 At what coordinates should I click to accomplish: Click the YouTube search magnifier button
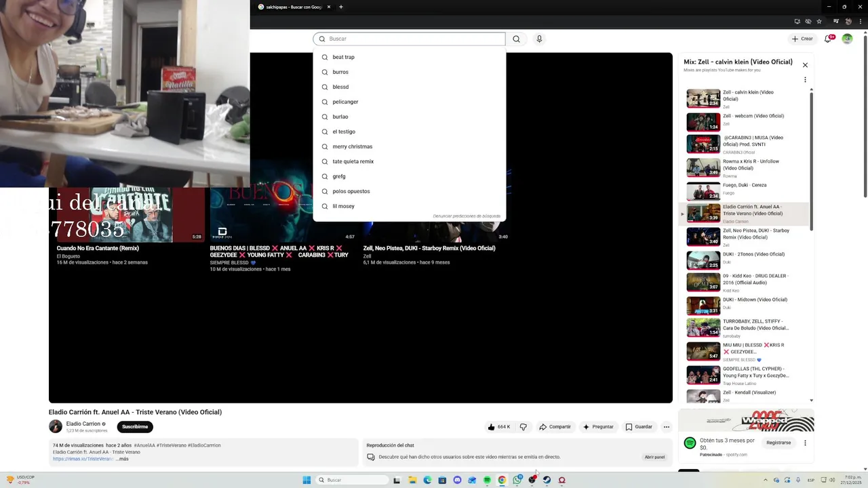516,39
